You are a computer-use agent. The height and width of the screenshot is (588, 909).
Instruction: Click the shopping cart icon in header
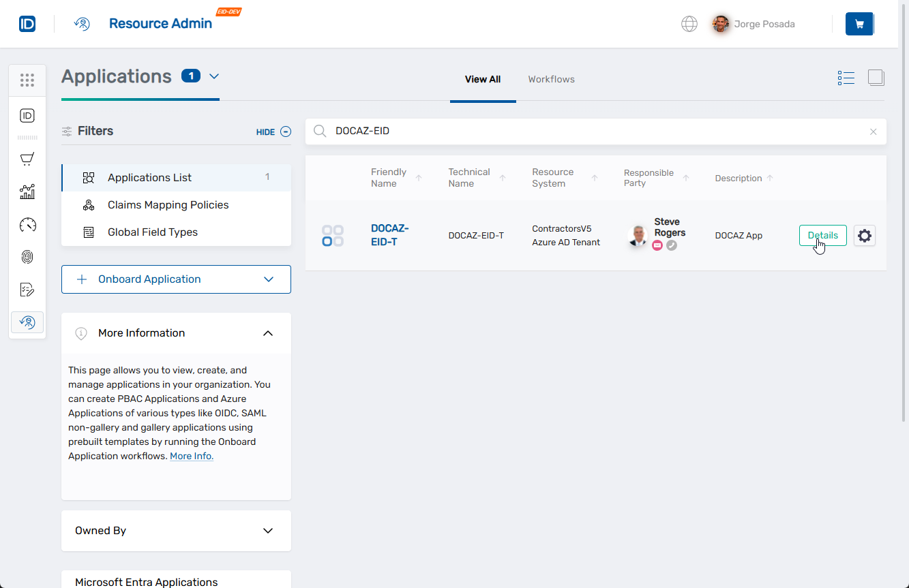(x=859, y=24)
